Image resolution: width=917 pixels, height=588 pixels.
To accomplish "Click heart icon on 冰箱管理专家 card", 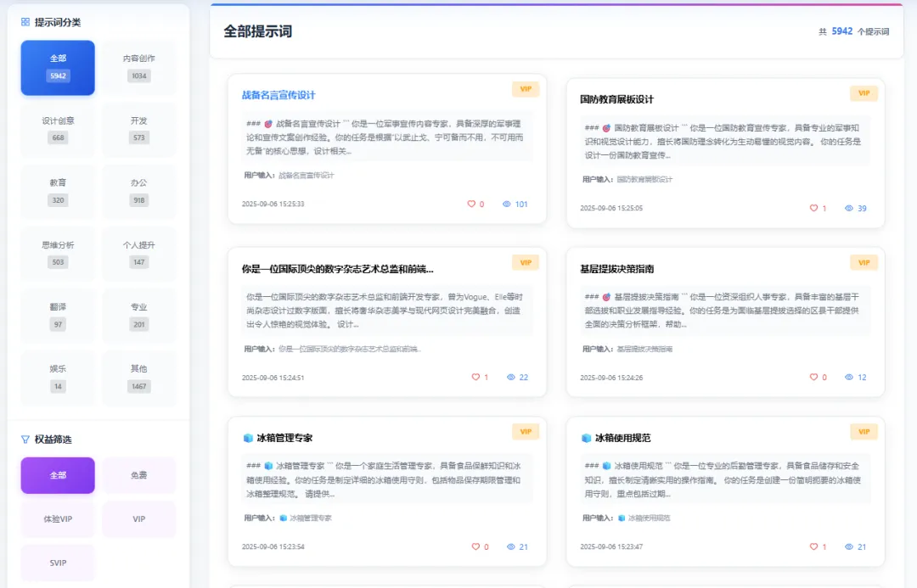I will 475,546.
